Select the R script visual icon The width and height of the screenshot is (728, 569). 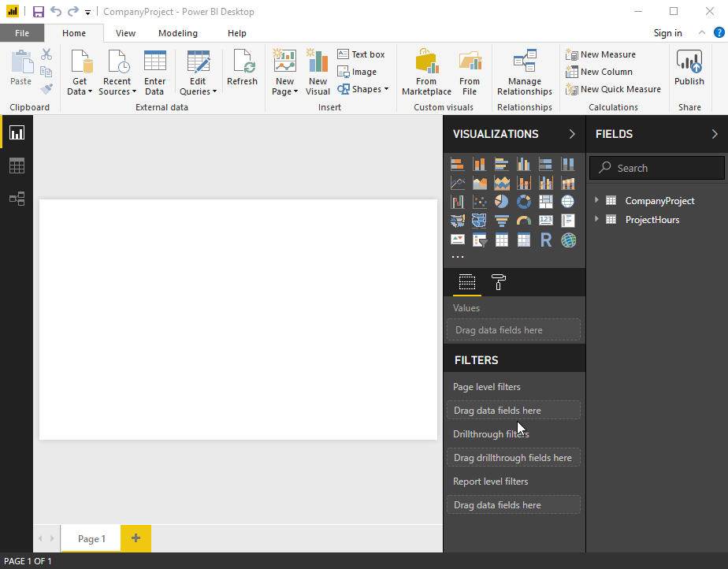pos(545,240)
